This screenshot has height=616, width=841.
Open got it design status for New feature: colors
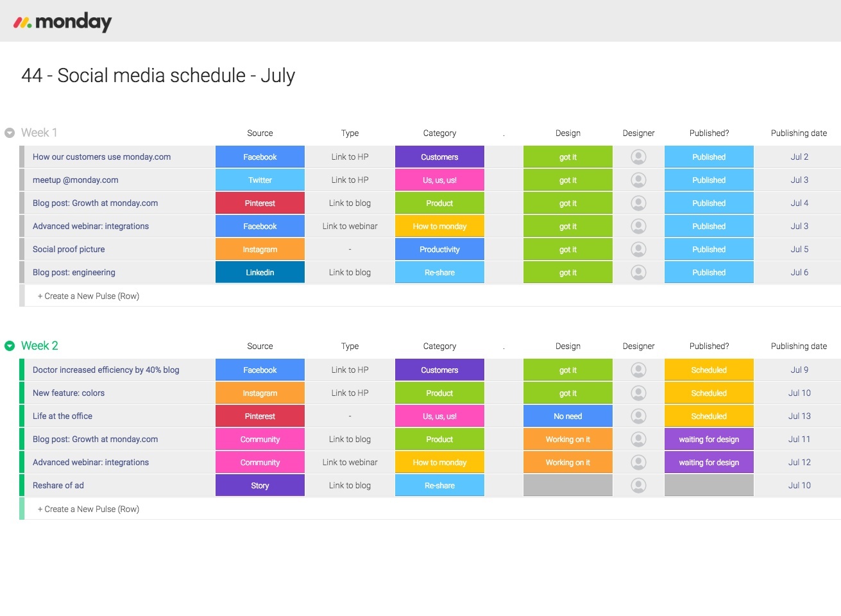pyautogui.click(x=568, y=393)
